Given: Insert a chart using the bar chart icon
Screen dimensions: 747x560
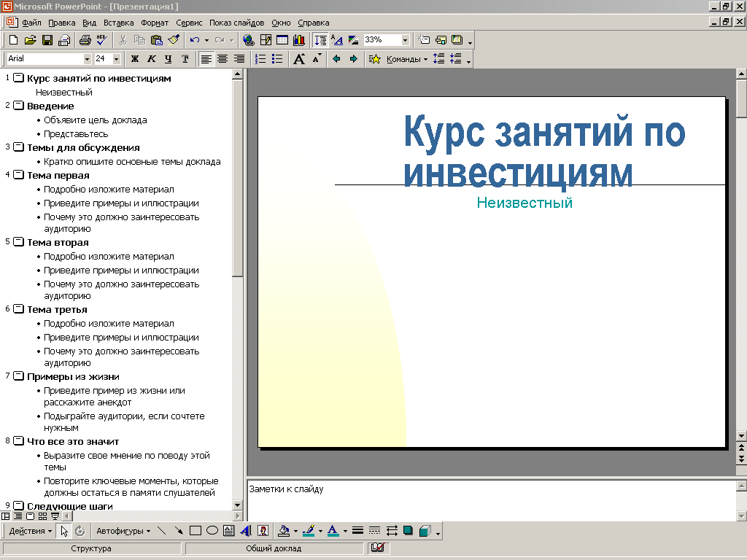Looking at the screenshot, I should pos(298,40).
